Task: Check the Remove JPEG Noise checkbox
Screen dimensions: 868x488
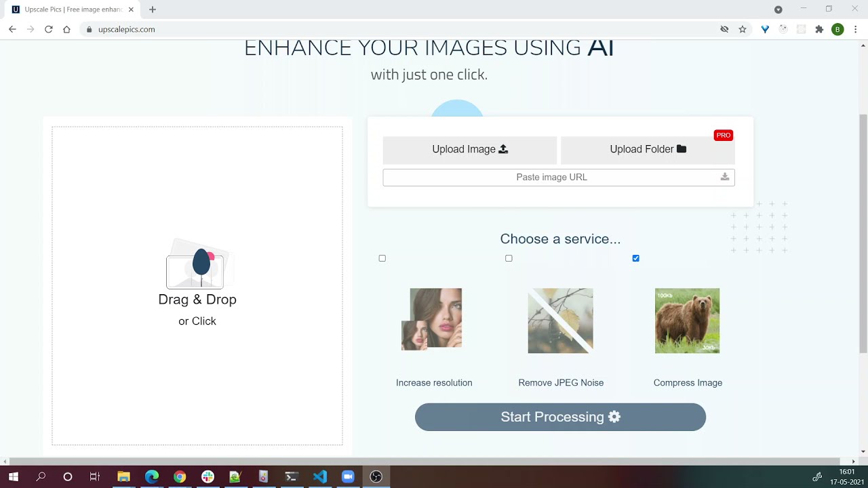Action: click(509, 258)
